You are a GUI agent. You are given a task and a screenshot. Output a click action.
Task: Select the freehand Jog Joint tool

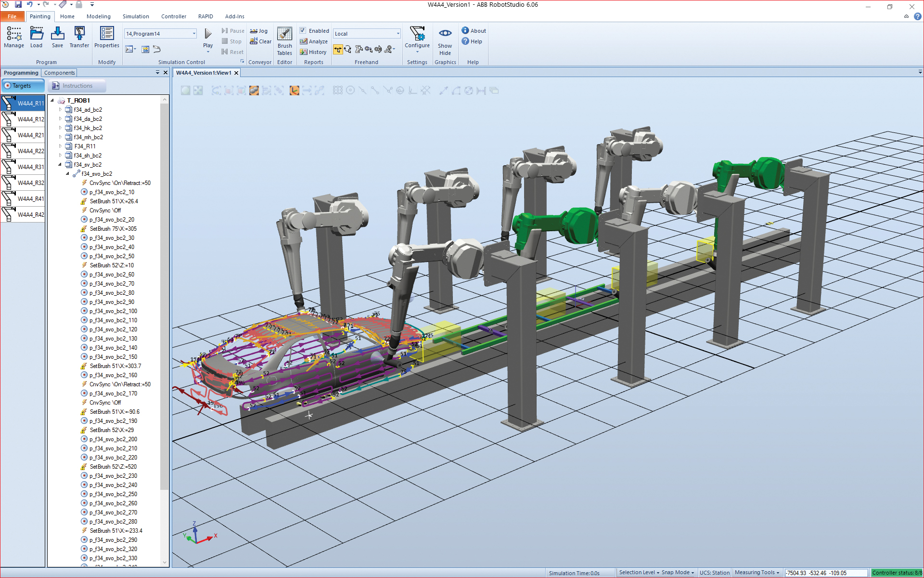[359, 49]
